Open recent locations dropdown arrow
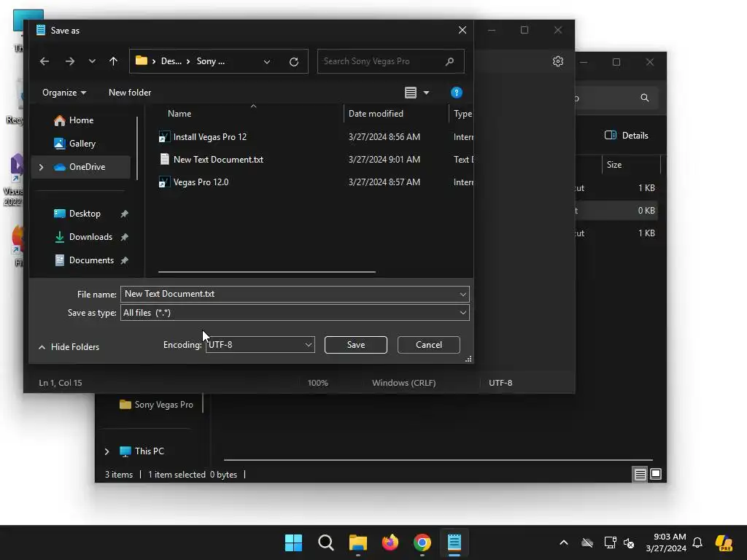 pyautogui.click(x=92, y=61)
